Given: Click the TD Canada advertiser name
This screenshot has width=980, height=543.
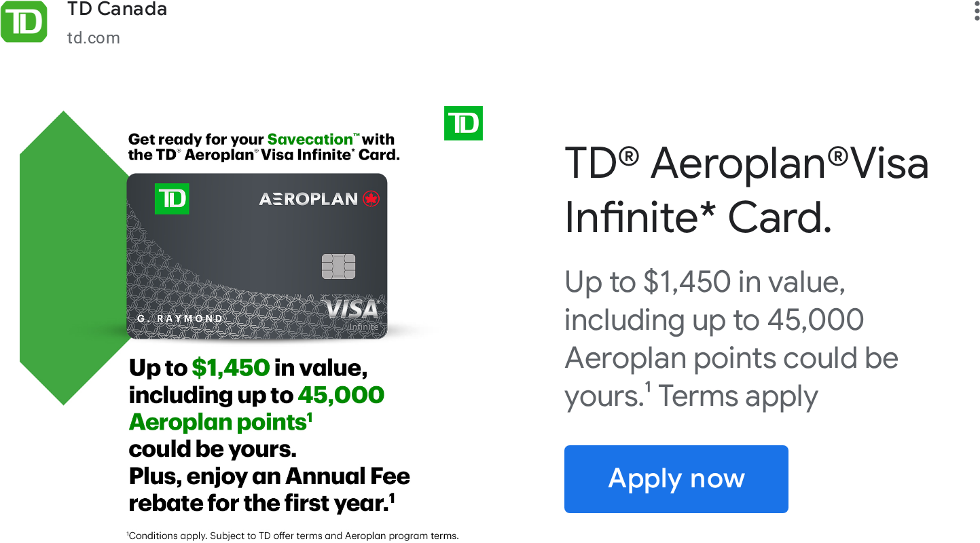Looking at the screenshot, I should (117, 10).
